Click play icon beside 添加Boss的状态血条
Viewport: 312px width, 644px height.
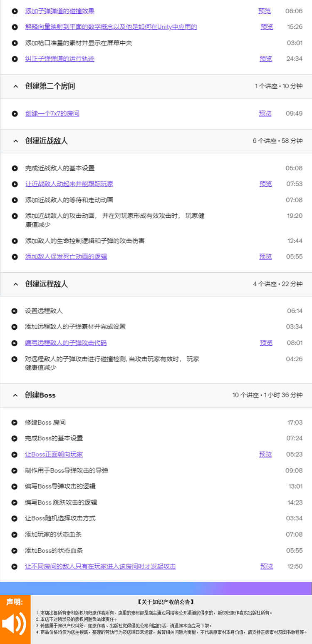(15, 550)
